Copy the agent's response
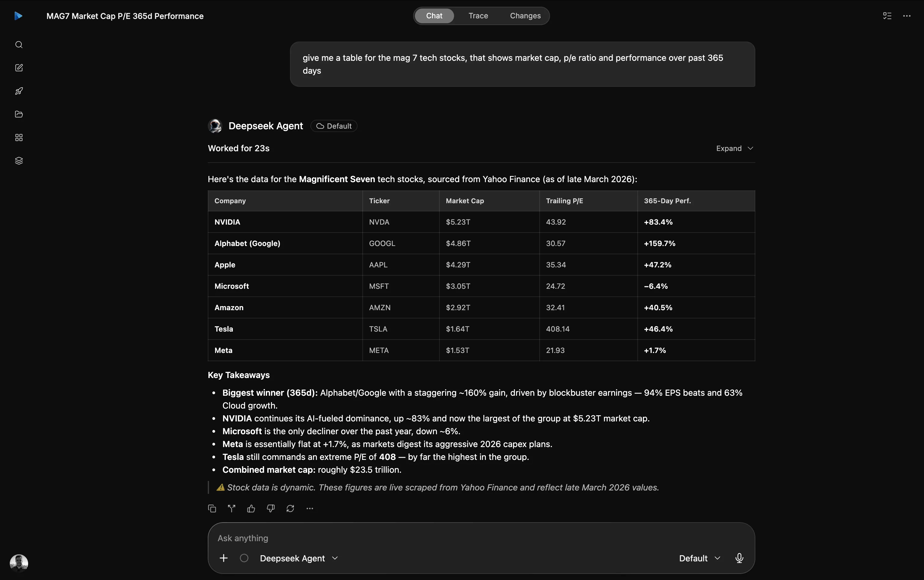Image resolution: width=924 pixels, height=580 pixels. (212, 508)
